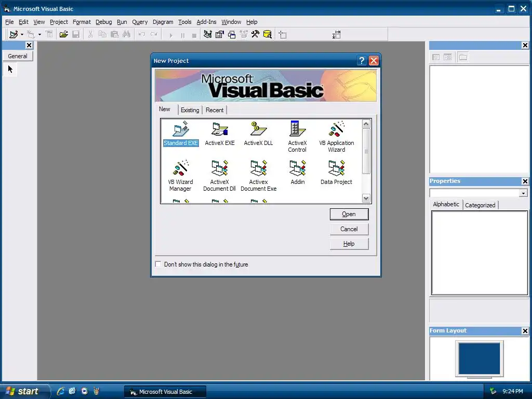Click the Copy toolbar icon

102,34
